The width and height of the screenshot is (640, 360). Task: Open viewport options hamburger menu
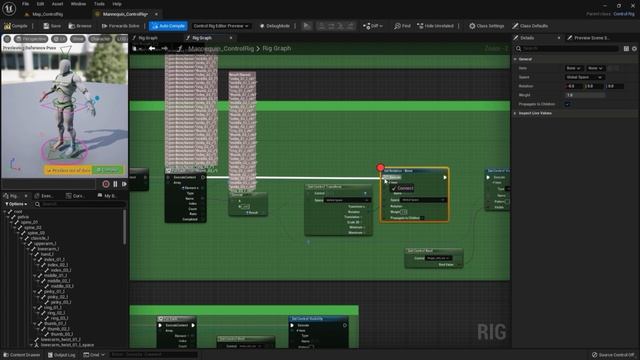[x=7, y=39]
